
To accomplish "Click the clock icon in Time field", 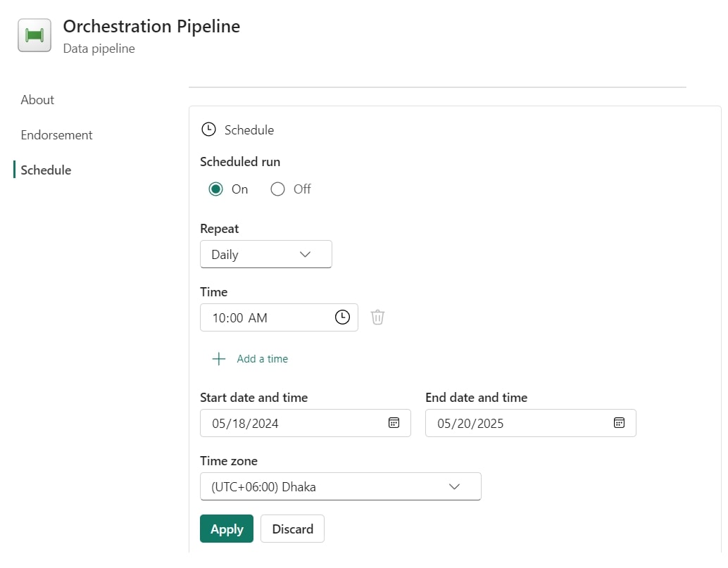I will [x=342, y=317].
